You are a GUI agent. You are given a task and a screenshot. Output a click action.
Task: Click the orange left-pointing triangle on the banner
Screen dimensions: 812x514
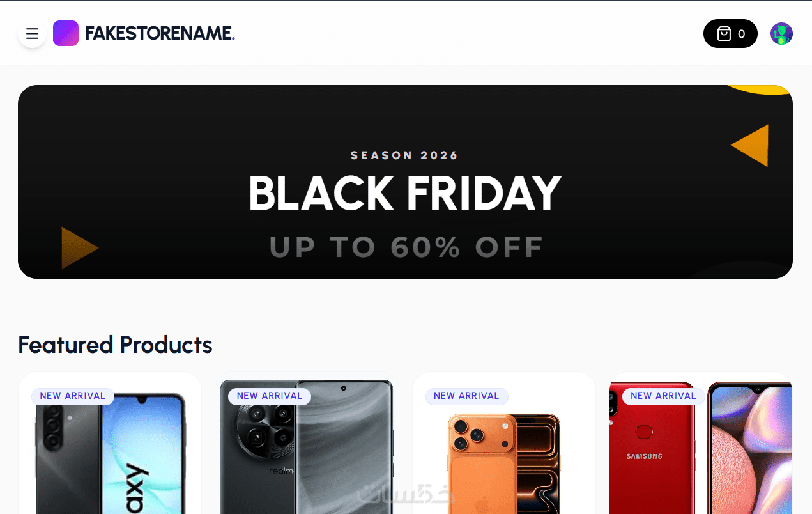753,146
